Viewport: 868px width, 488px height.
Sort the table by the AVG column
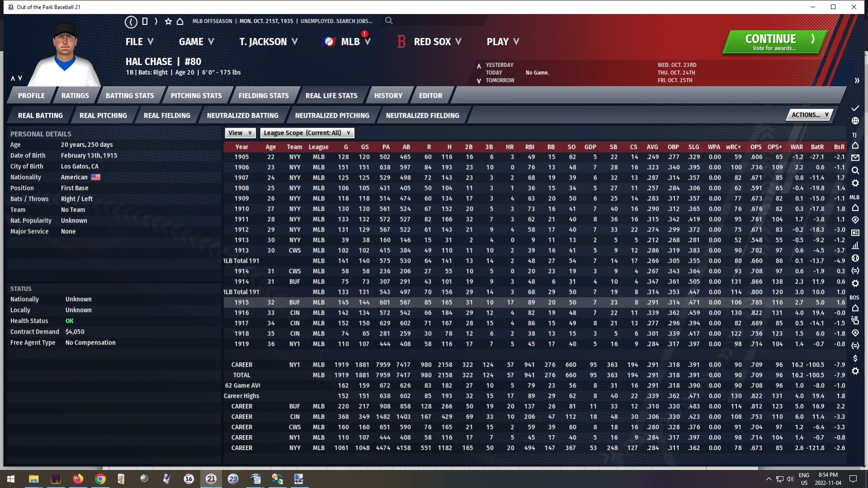tap(652, 147)
